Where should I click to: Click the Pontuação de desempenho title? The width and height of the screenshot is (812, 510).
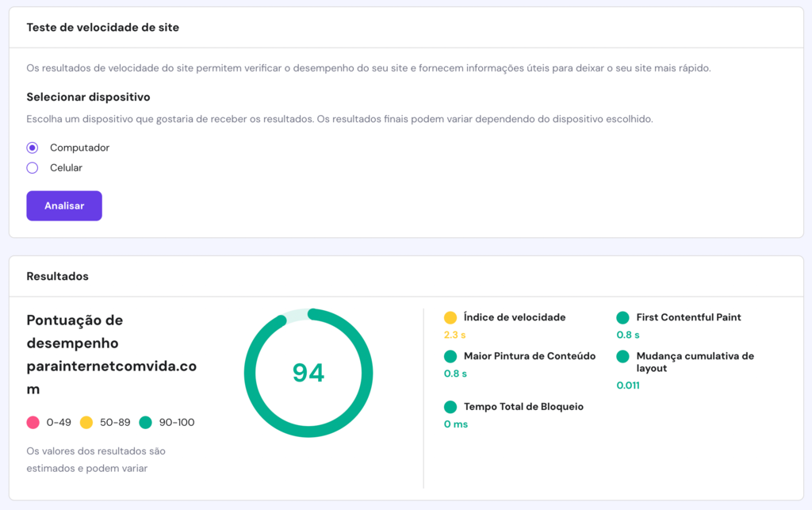click(112, 355)
